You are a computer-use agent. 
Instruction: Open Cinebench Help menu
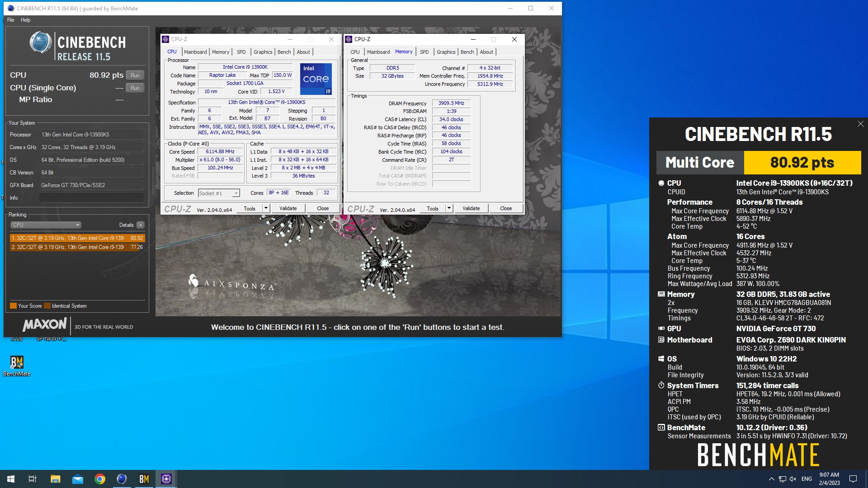pos(25,20)
